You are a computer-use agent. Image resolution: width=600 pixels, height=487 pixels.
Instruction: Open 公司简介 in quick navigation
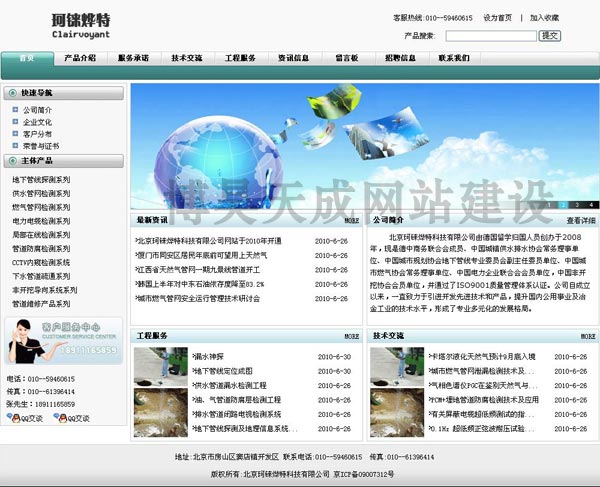pyautogui.click(x=37, y=110)
